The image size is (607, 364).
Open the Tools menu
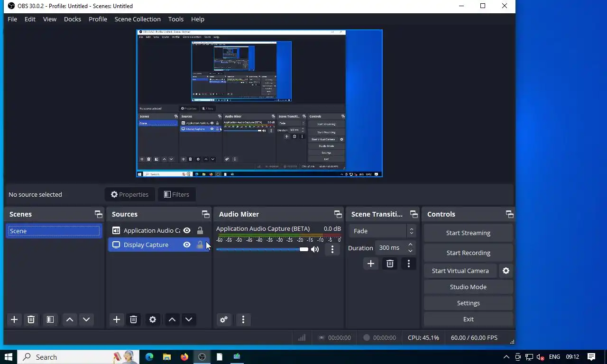pos(175,19)
